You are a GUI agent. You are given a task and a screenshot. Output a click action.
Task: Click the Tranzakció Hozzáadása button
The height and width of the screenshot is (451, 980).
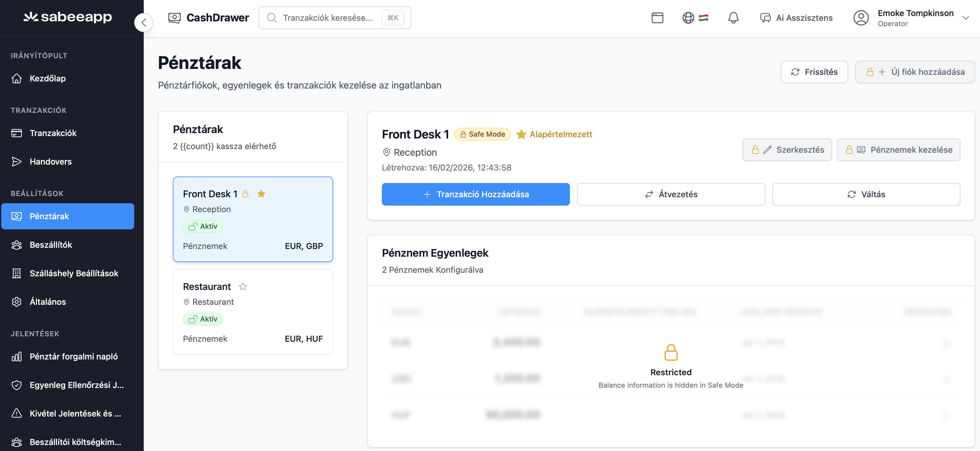475,195
